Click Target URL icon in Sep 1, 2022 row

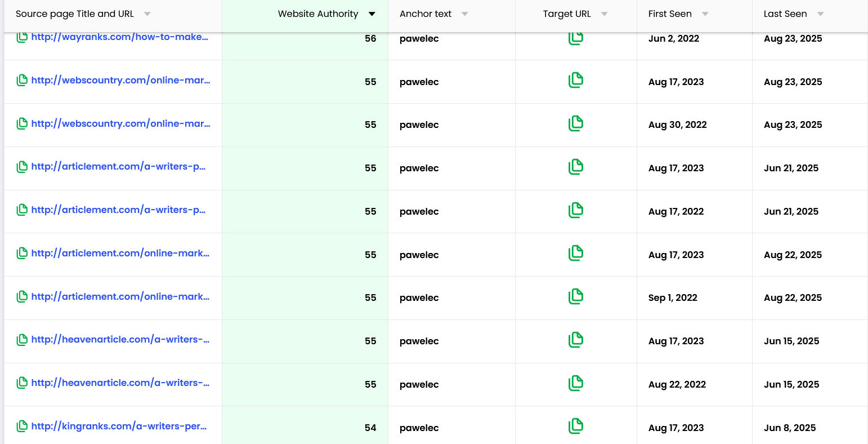click(575, 296)
